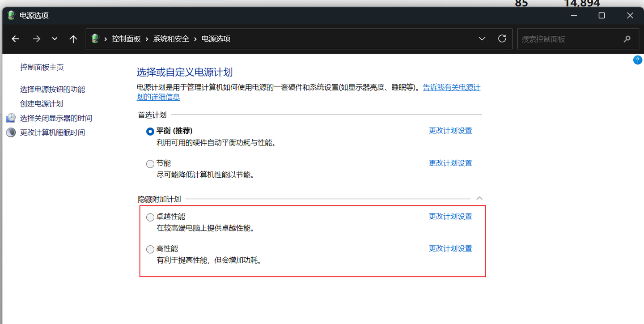The width and height of the screenshot is (644, 324).
Task: Open the recent locations dropdown chevron
Action: [55, 39]
